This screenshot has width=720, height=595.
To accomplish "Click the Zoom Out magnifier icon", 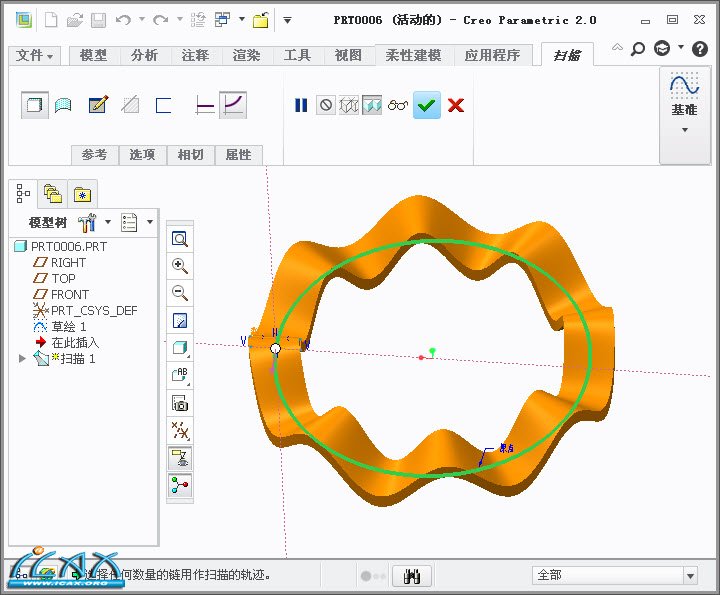I will (180, 293).
